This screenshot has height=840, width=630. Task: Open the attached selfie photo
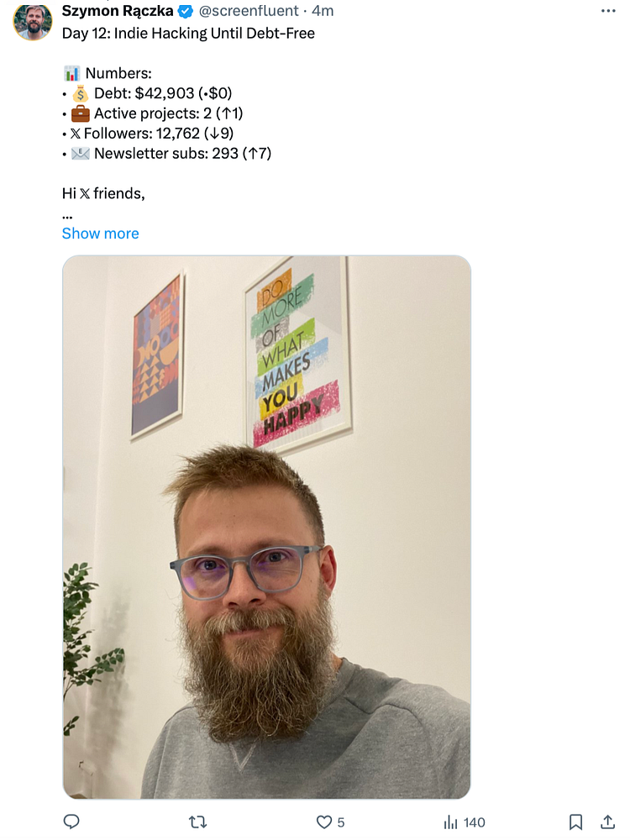coord(267,528)
